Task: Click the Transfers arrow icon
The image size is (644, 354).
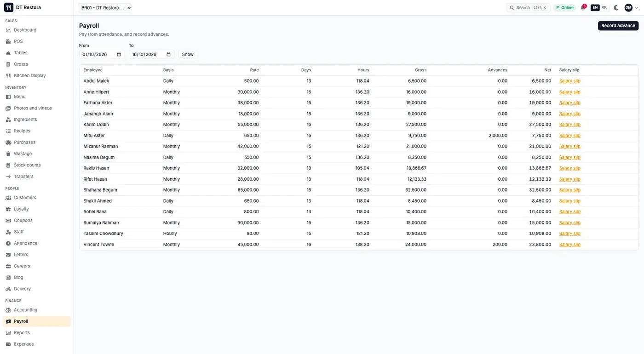Action: click(x=8, y=177)
